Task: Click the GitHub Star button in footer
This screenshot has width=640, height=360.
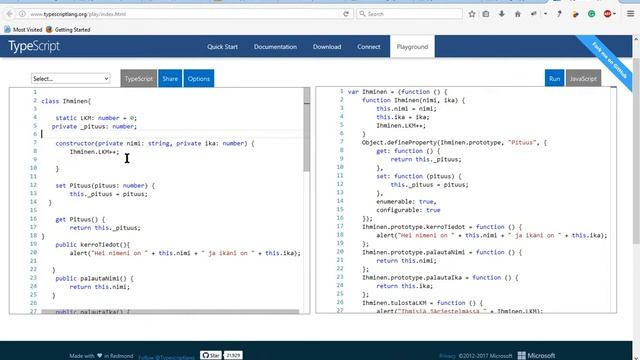Action: coord(211,355)
